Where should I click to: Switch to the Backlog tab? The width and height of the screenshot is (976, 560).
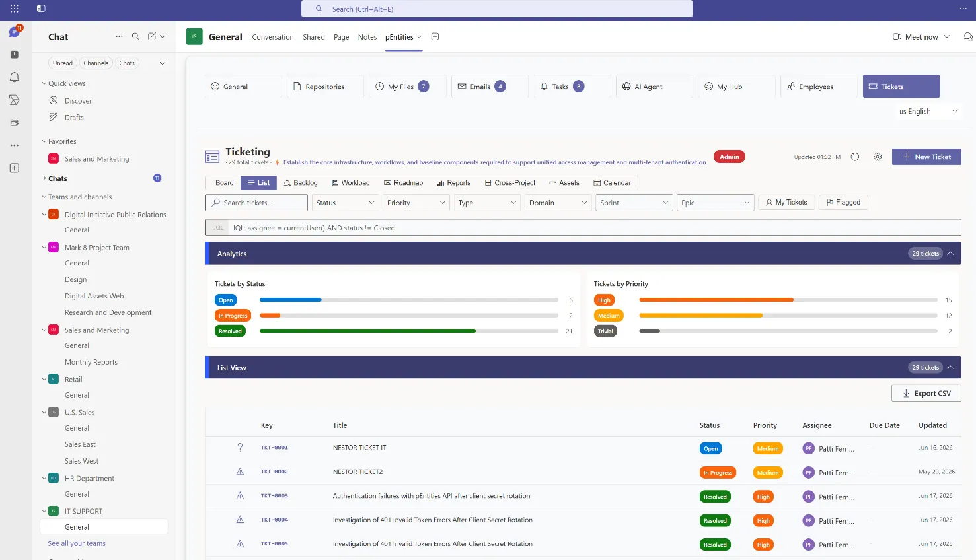(301, 183)
